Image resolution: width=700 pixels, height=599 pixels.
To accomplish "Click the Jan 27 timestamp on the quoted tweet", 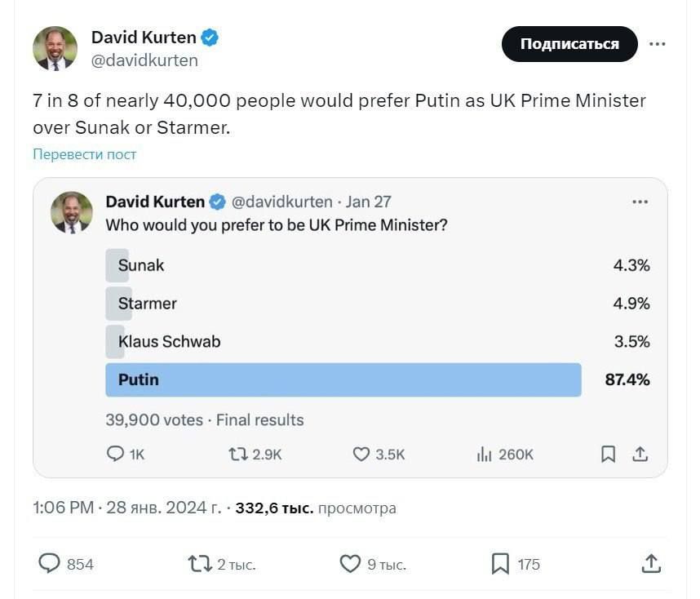I will 377,201.
